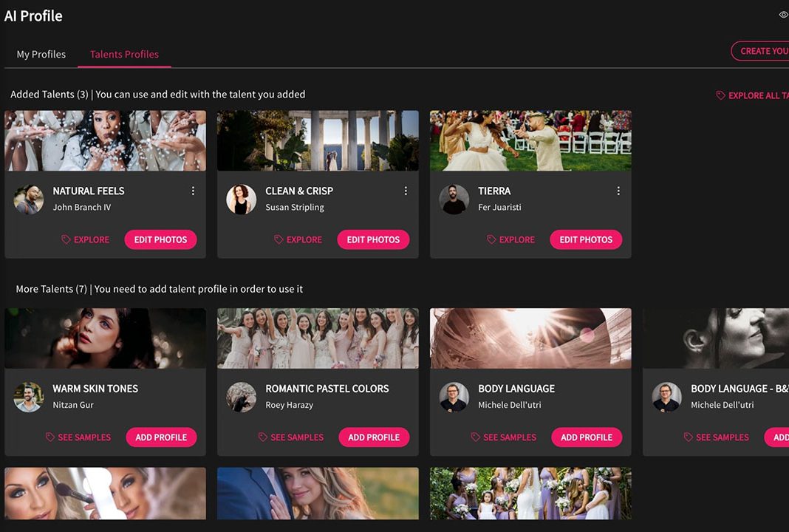See samples for Romantic Pastel Colors
789x532 pixels.
291,437
